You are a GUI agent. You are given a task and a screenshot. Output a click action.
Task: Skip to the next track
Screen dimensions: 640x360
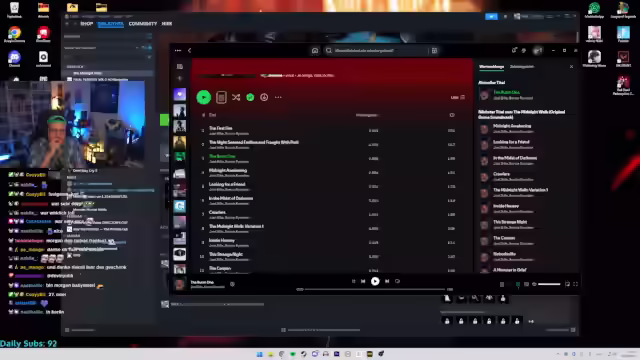[387, 281]
